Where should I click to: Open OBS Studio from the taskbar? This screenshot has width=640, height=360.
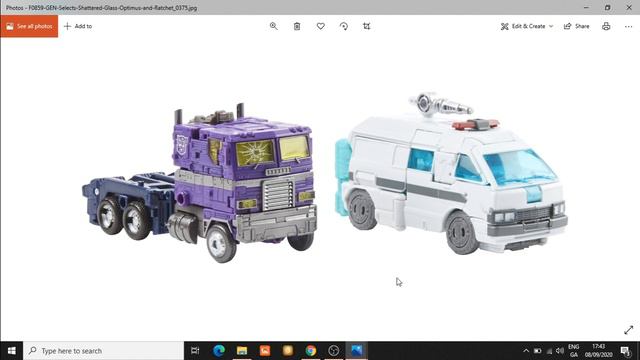[x=333, y=351]
